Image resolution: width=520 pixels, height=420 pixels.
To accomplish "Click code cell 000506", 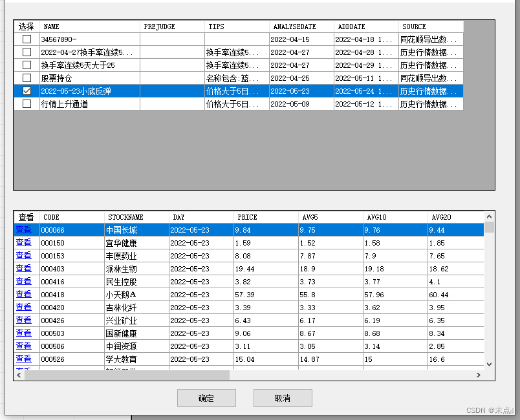I will tap(72, 346).
